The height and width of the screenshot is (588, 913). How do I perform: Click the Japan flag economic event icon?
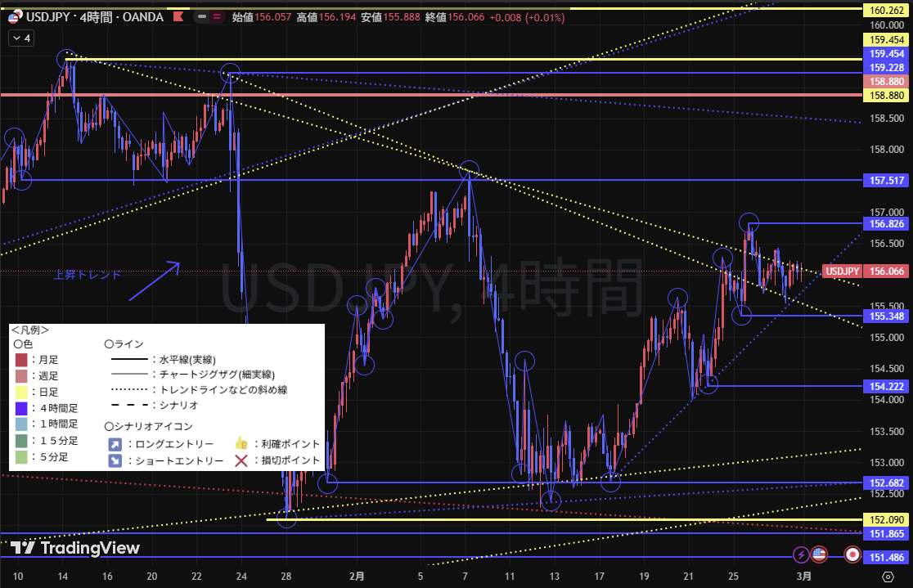852,554
